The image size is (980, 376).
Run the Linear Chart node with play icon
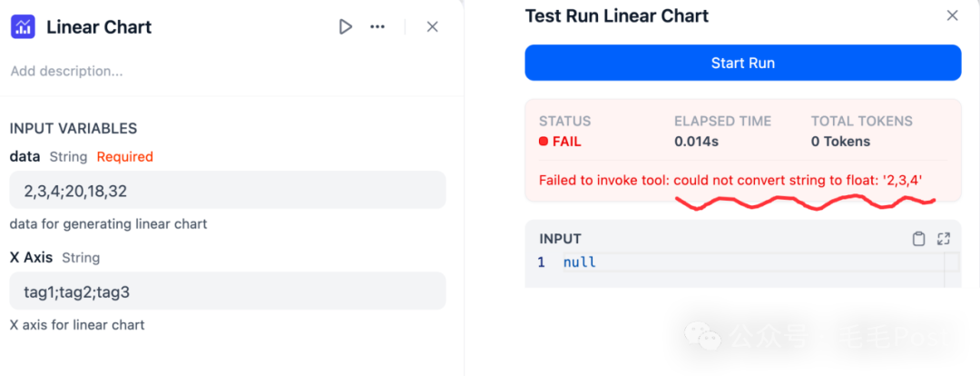point(345,27)
